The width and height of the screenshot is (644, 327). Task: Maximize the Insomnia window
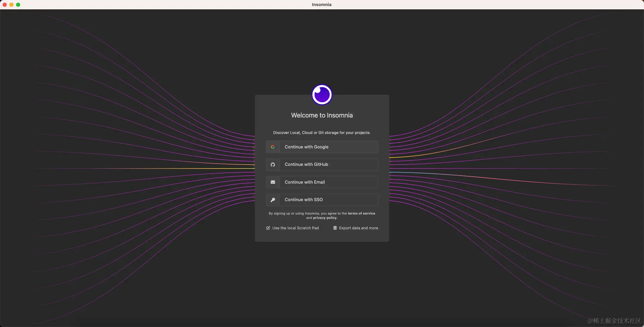coord(18,5)
